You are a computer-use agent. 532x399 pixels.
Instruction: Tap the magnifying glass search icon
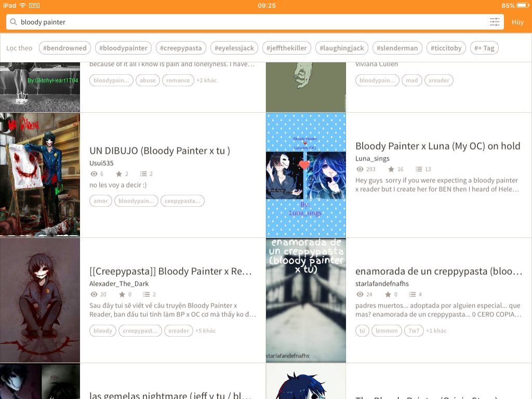(x=13, y=22)
